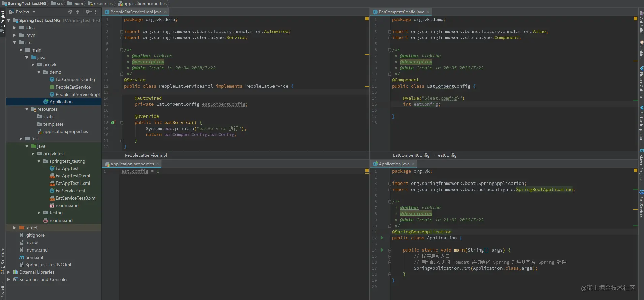Viewport: 644px width, 300px height.
Task: Click the eatConfig editor breadcrumb
Action: pos(447,155)
